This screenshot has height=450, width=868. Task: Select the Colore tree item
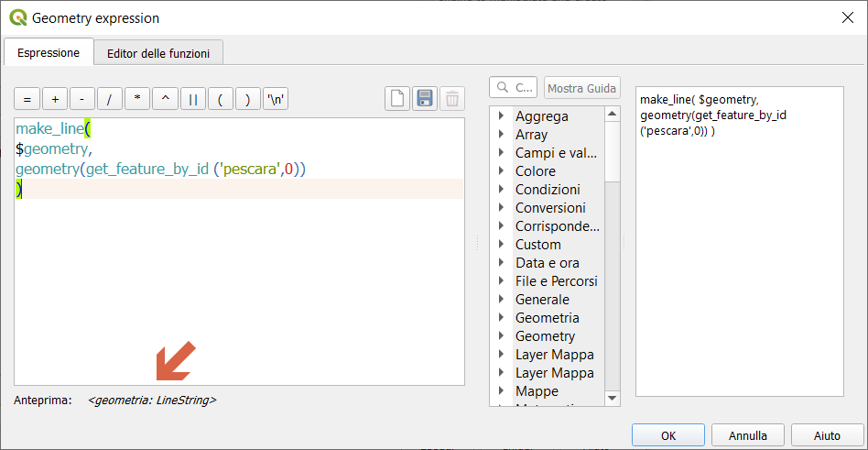[535, 171]
